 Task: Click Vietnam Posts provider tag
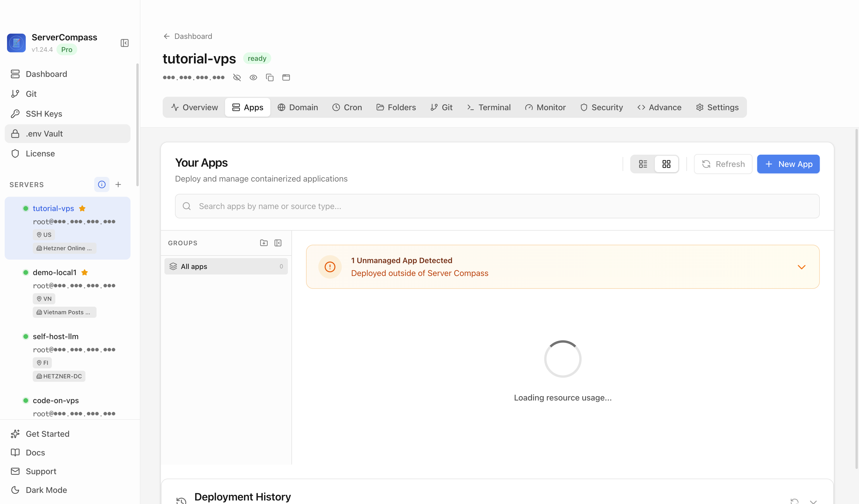pyautogui.click(x=64, y=312)
